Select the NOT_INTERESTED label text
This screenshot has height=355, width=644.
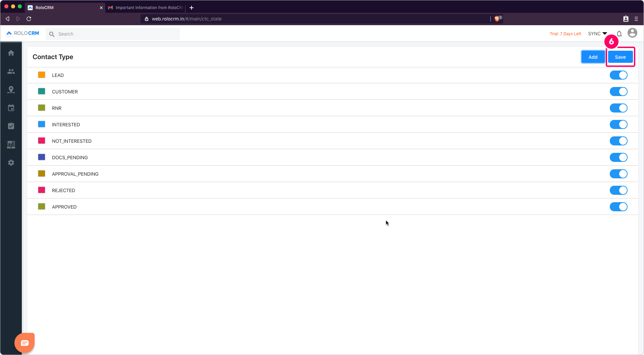click(x=71, y=141)
